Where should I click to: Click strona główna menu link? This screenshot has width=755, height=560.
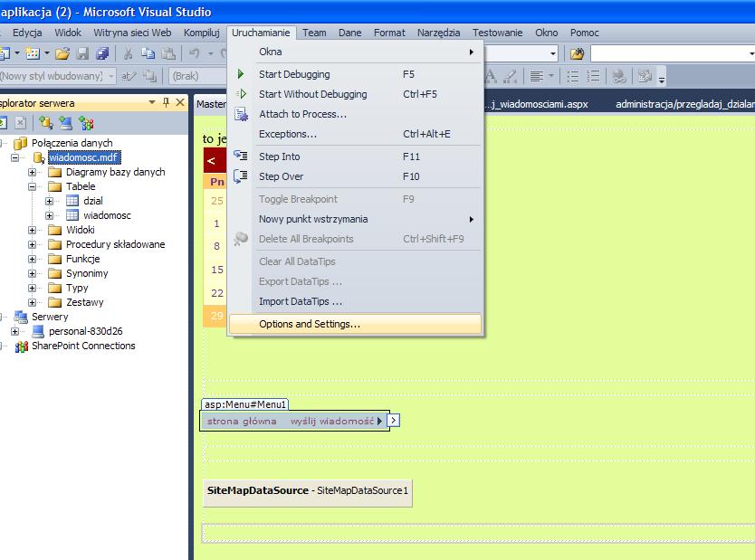241,421
